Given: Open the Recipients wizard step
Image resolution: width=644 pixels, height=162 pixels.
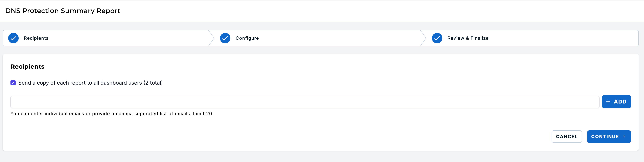Looking at the screenshot, I should (x=36, y=38).
